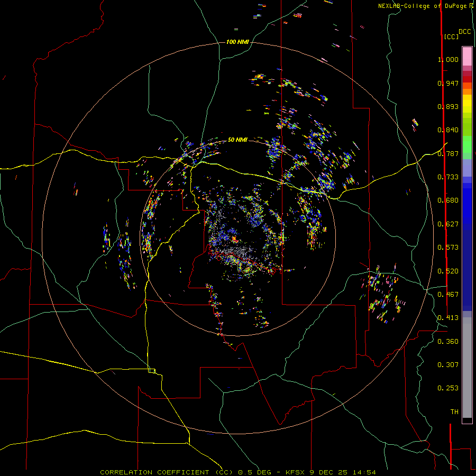476x476 pixels.
Task: Click the TH threshold label on legend
Action: click(x=454, y=412)
